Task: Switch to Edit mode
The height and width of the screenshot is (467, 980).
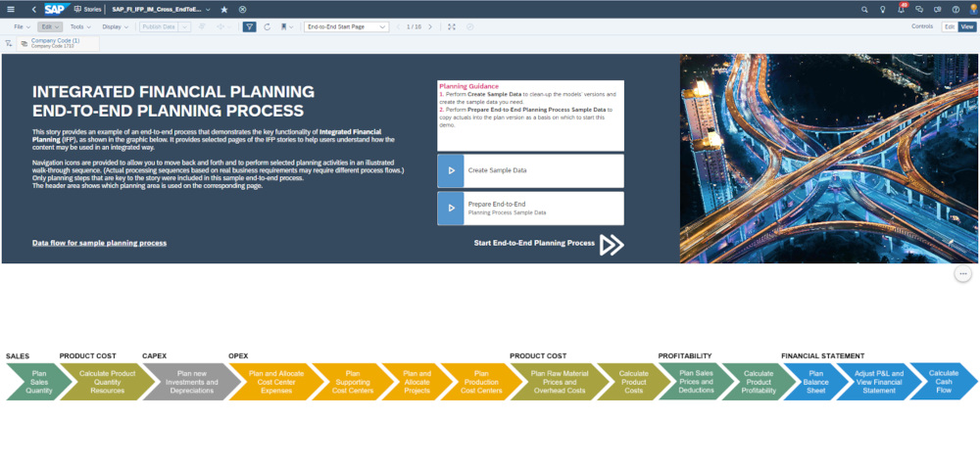Action: 949,26
